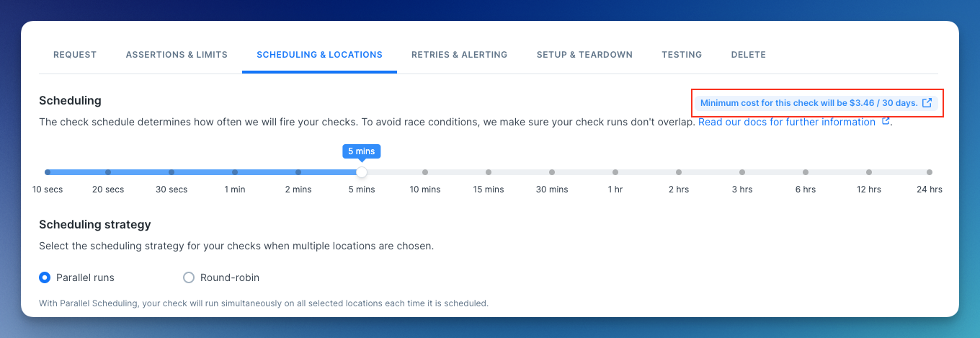Select the Parallel runs radio button

tap(45, 277)
